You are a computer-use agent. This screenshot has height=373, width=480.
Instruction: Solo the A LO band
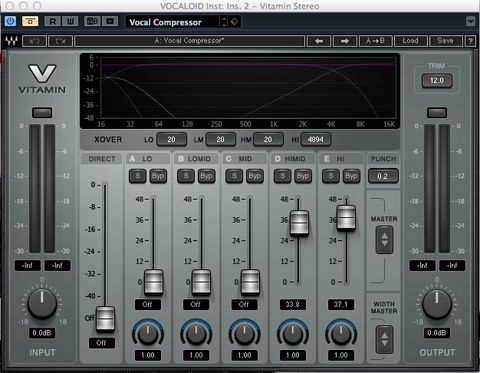(137, 176)
